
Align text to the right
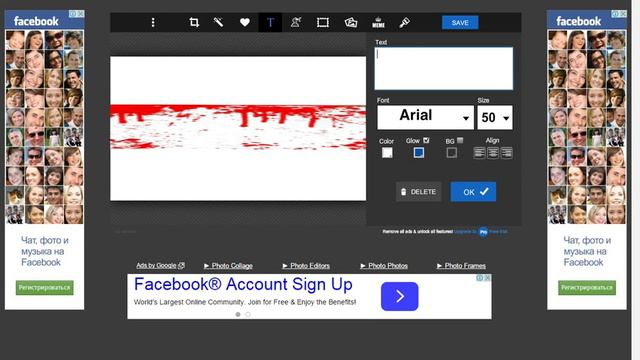tap(507, 153)
